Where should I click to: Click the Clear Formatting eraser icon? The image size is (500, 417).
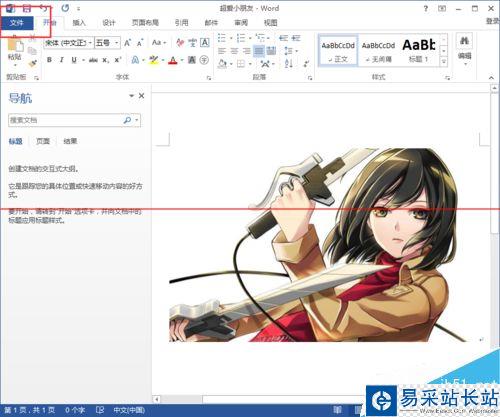click(x=180, y=43)
